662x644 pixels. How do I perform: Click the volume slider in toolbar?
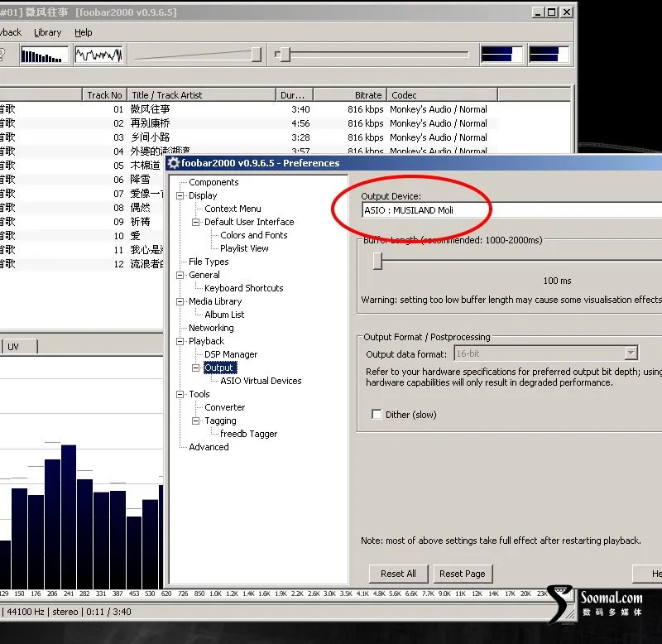coord(198,55)
